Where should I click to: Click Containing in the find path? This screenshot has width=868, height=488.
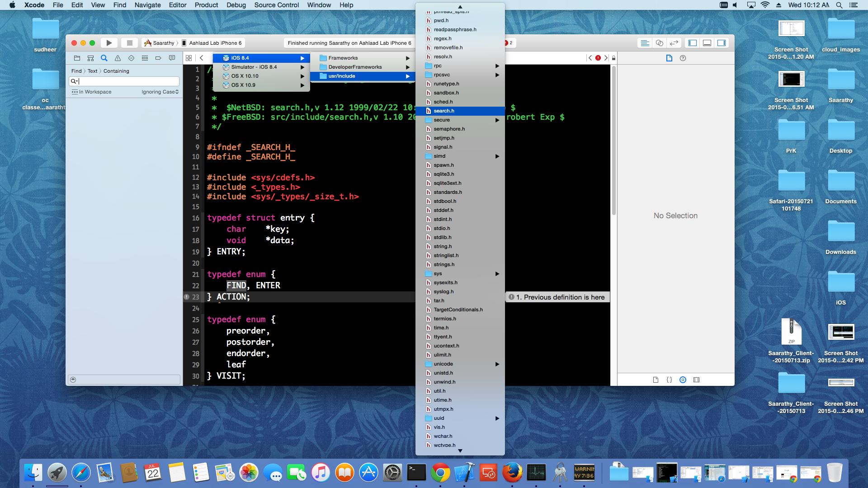(116, 71)
